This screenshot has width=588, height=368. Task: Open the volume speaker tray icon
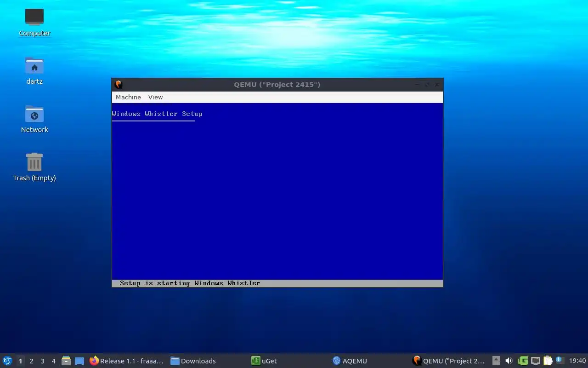pos(509,361)
